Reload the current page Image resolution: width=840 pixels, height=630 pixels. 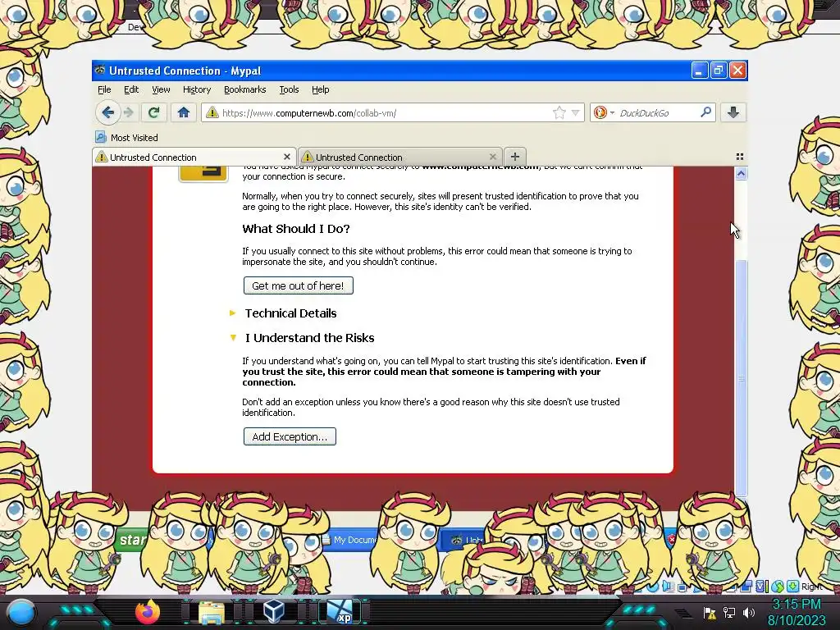153,112
